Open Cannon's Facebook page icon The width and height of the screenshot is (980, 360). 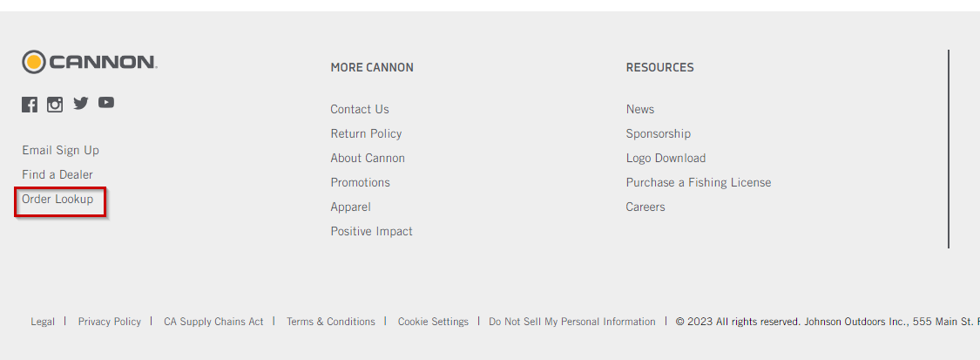tap(30, 105)
